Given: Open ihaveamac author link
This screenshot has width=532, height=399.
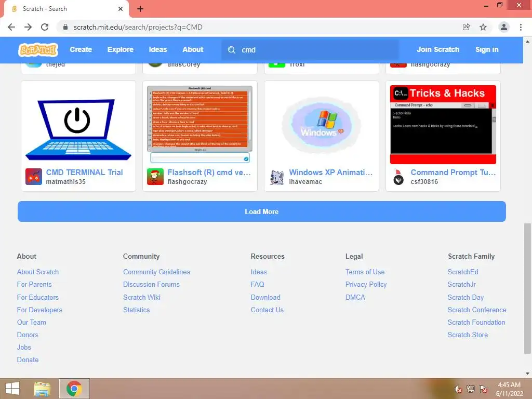Looking at the screenshot, I should [x=305, y=181].
